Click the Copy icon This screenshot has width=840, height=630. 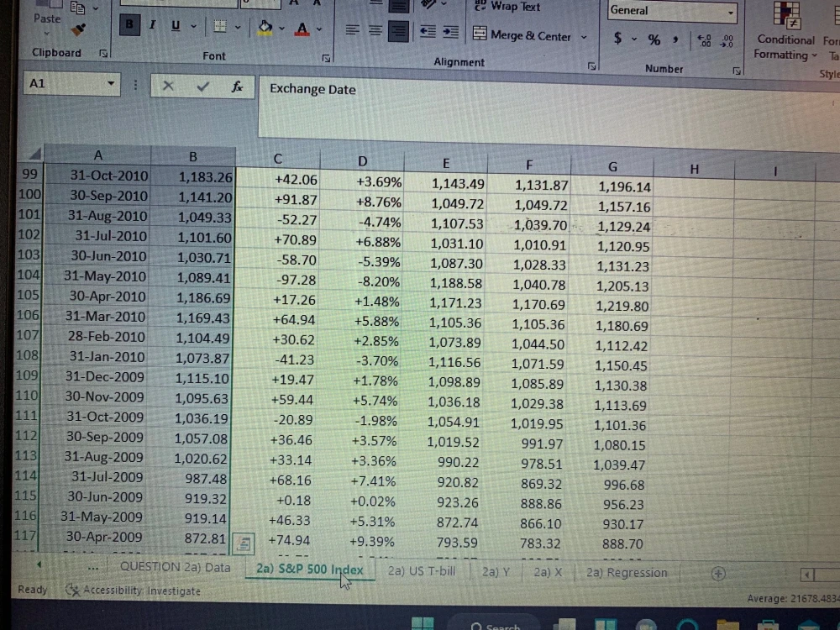coord(77,8)
